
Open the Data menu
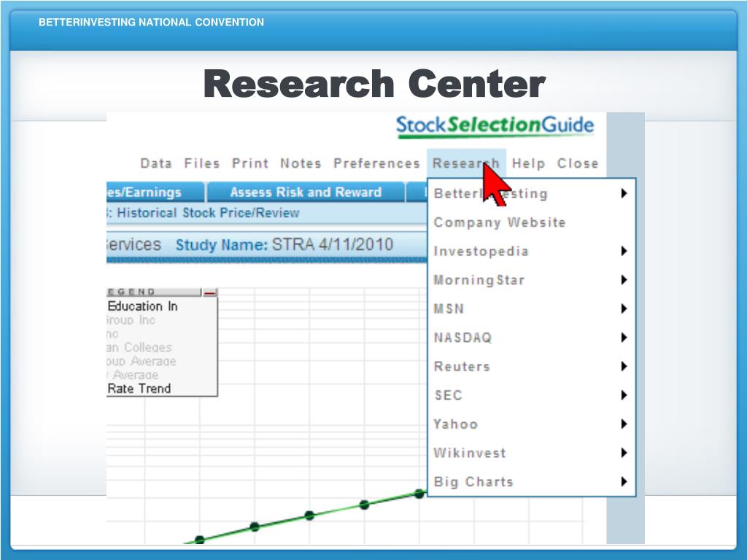(156, 163)
